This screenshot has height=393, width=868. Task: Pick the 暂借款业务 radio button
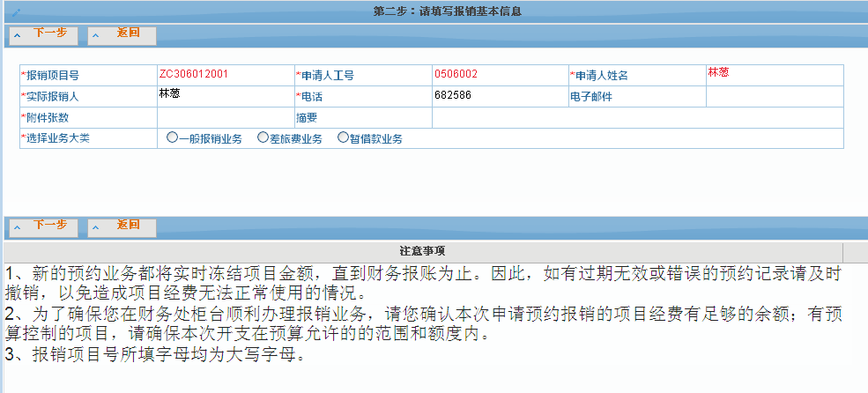(343, 138)
